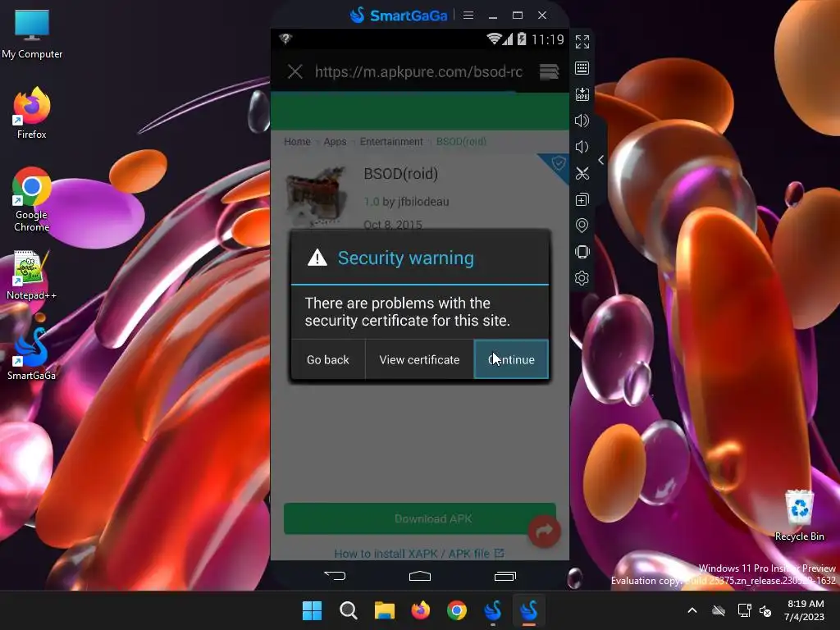Open Google Chrome desktop shortcut
This screenshot has width=840, height=630.
pos(32,199)
